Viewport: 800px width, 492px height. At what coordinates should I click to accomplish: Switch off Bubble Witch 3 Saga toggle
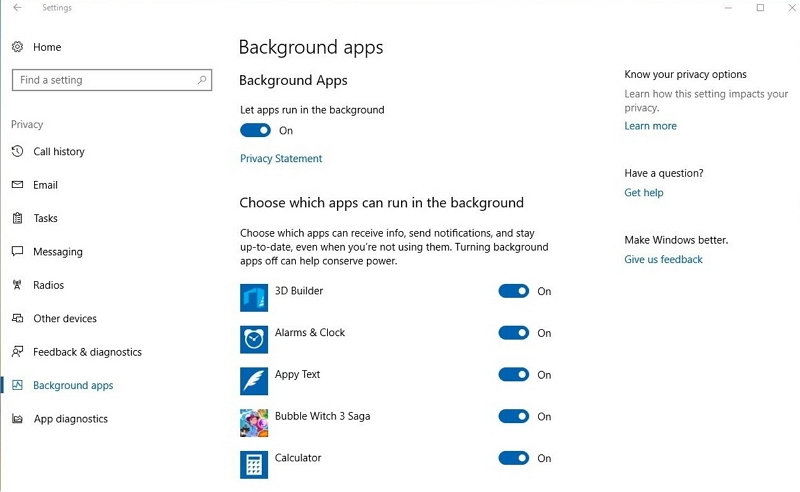point(514,416)
